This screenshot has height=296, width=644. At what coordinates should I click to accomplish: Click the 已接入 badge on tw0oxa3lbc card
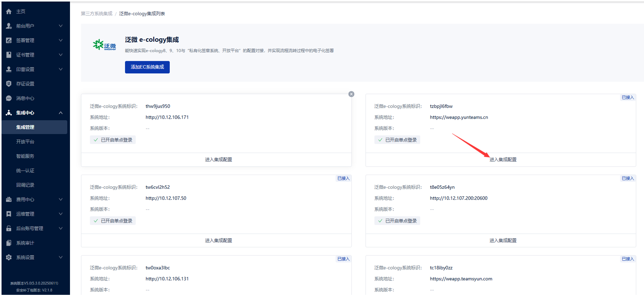[343, 259]
